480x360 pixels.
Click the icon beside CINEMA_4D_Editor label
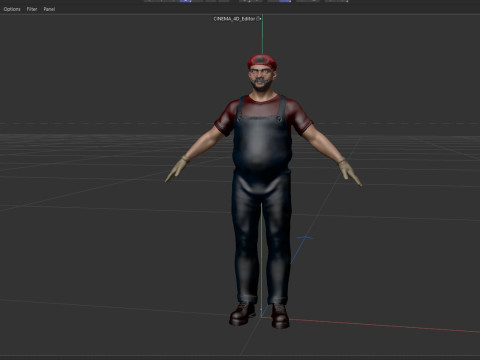(x=259, y=19)
